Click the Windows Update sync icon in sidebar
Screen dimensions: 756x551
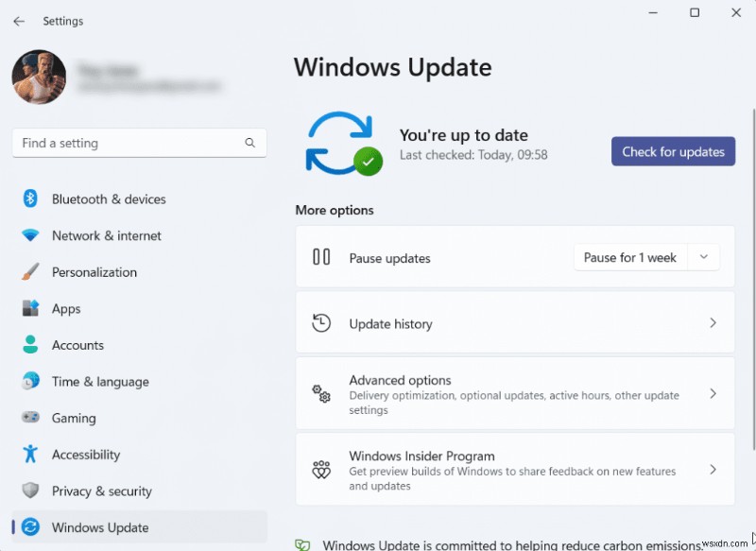click(x=30, y=526)
